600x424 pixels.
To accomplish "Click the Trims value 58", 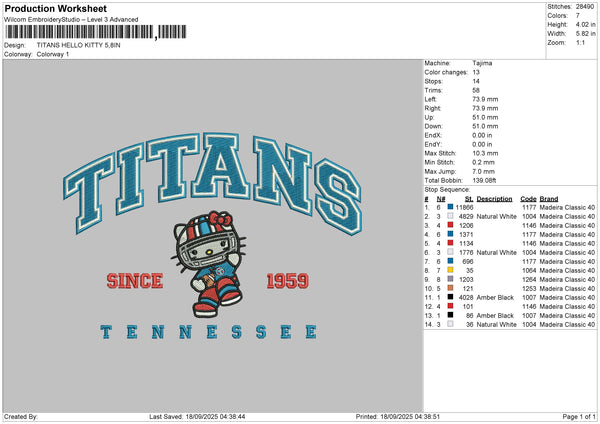I will pos(476,90).
